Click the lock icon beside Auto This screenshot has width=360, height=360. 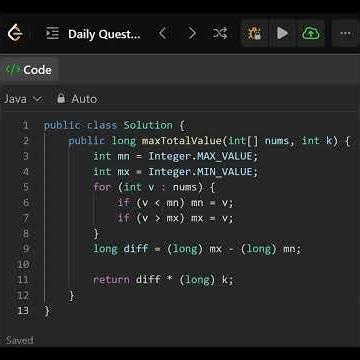click(x=61, y=98)
